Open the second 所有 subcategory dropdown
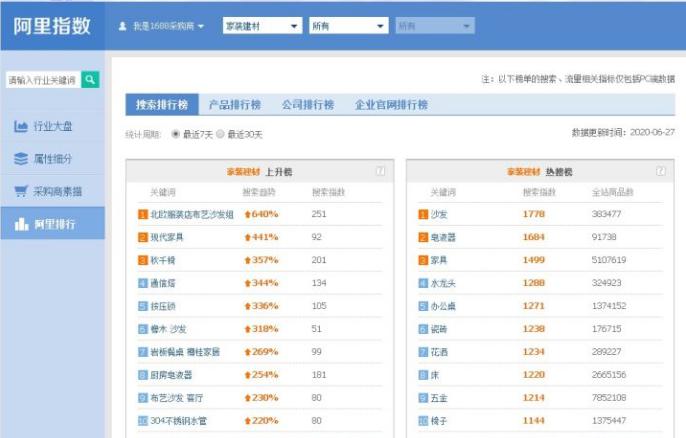Image resolution: width=686 pixels, height=438 pixels. [x=349, y=26]
